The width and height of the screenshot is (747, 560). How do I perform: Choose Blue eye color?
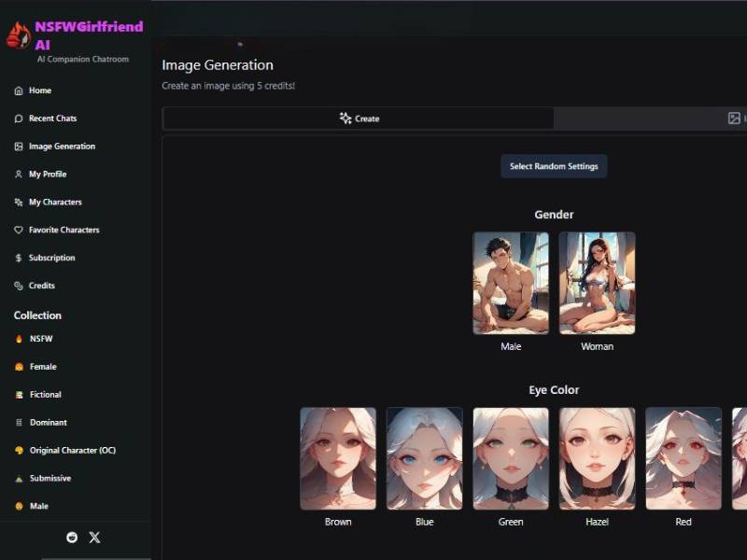424,457
